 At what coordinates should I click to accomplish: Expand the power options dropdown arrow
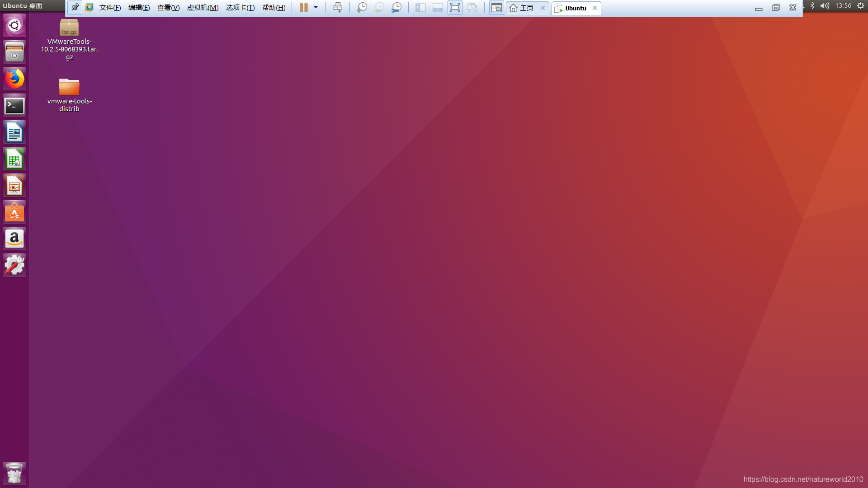(316, 8)
